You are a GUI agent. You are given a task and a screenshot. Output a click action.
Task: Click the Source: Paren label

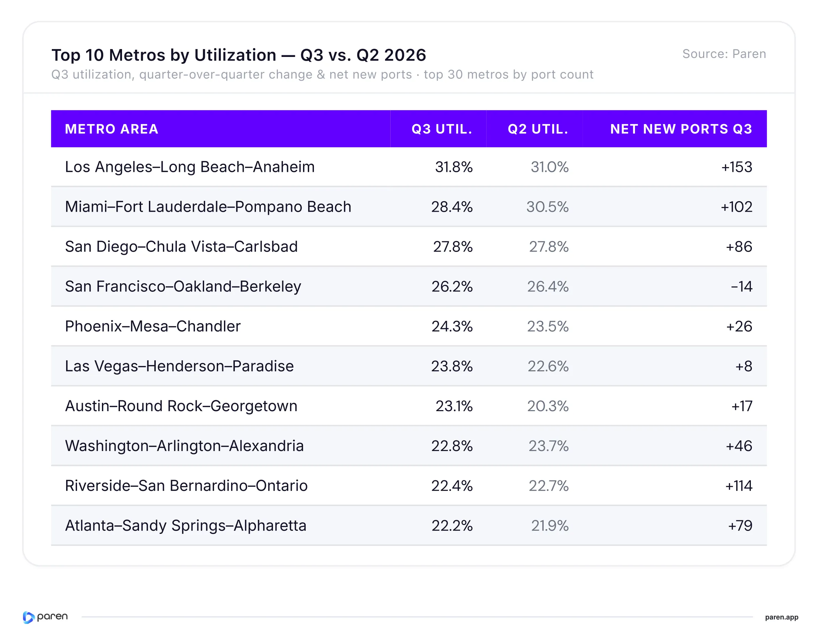click(x=724, y=54)
